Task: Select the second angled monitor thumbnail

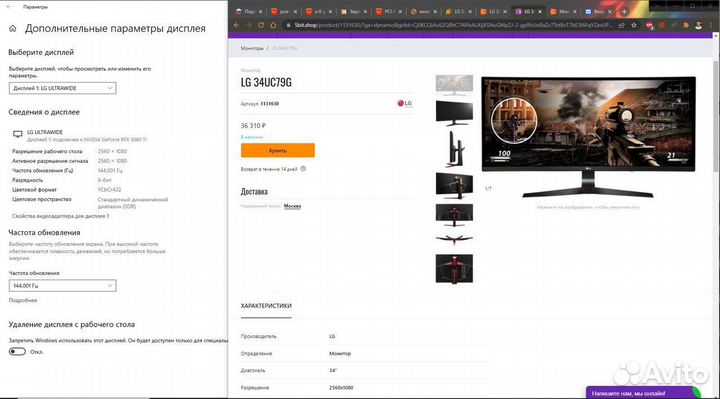Action: point(454,112)
